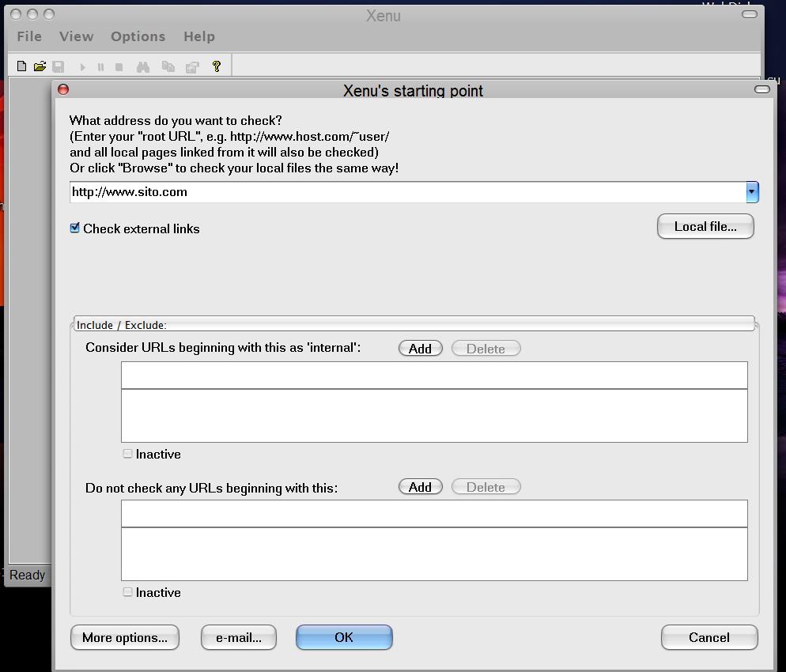Click the Pause toolbar icon
The height and width of the screenshot is (672, 786).
pos(100,67)
